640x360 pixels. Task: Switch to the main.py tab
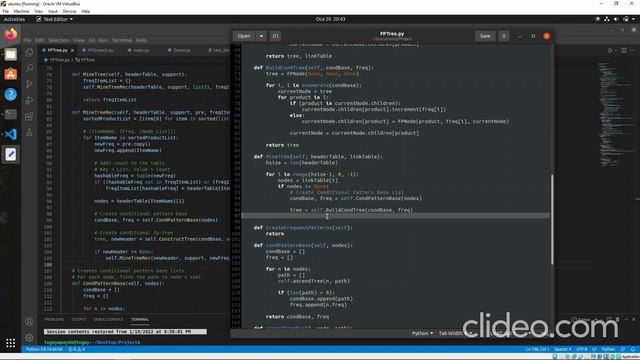pyautogui.click(x=141, y=50)
